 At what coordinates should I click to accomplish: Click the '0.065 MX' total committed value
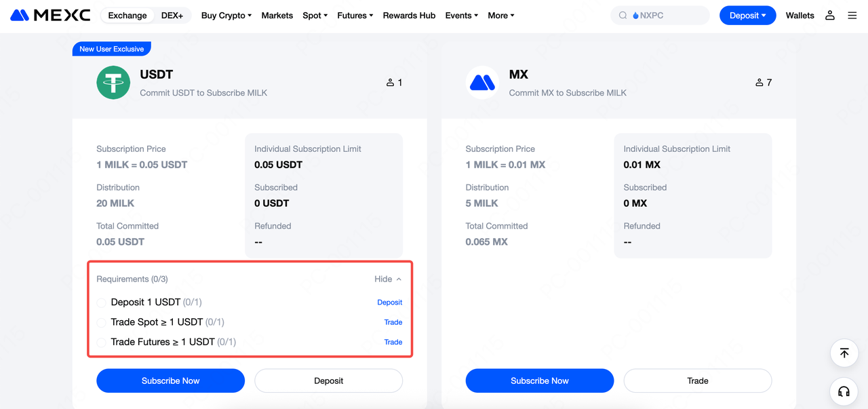point(487,242)
